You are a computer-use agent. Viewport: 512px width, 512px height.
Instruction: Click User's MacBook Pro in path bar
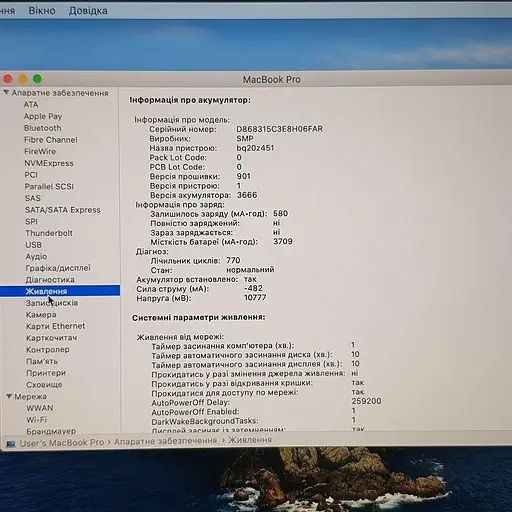coord(62,443)
